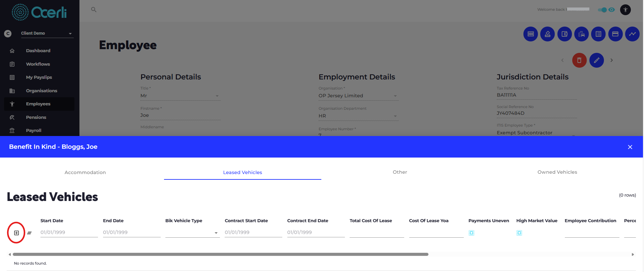This screenshot has width=644, height=272.
Task: Switch to the Owned Vehicles tab
Action: pyautogui.click(x=557, y=172)
